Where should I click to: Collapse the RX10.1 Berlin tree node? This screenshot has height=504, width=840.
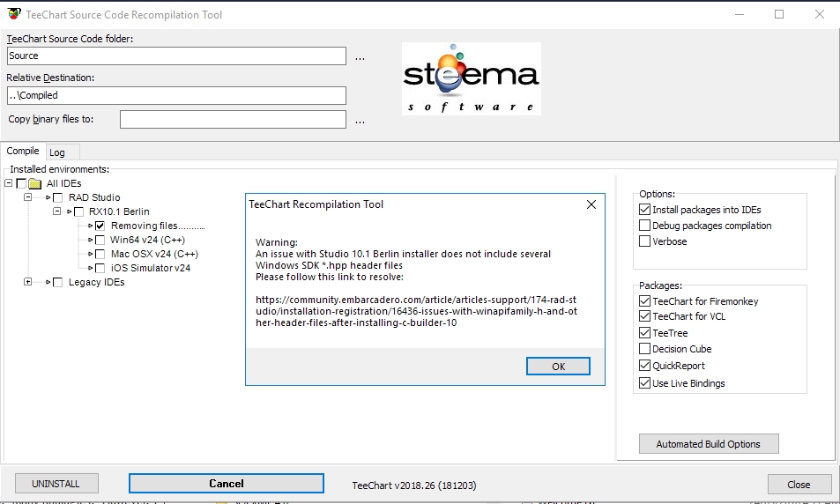(x=56, y=211)
